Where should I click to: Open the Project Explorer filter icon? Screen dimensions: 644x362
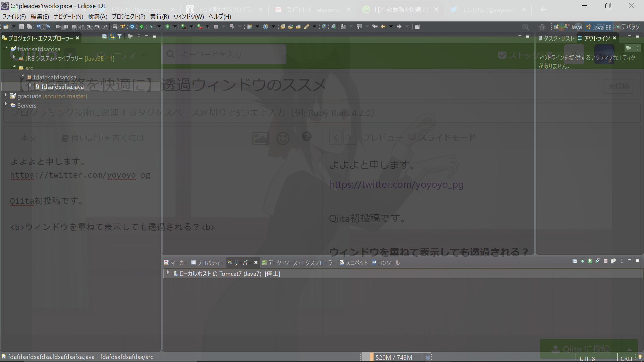tap(119, 37)
